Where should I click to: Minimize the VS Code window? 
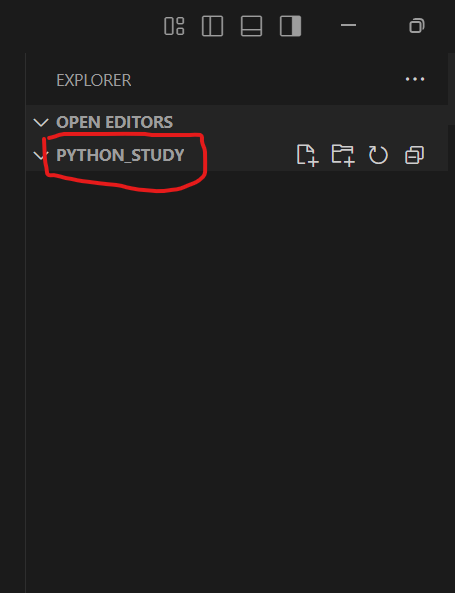pyautogui.click(x=348, y=25)
